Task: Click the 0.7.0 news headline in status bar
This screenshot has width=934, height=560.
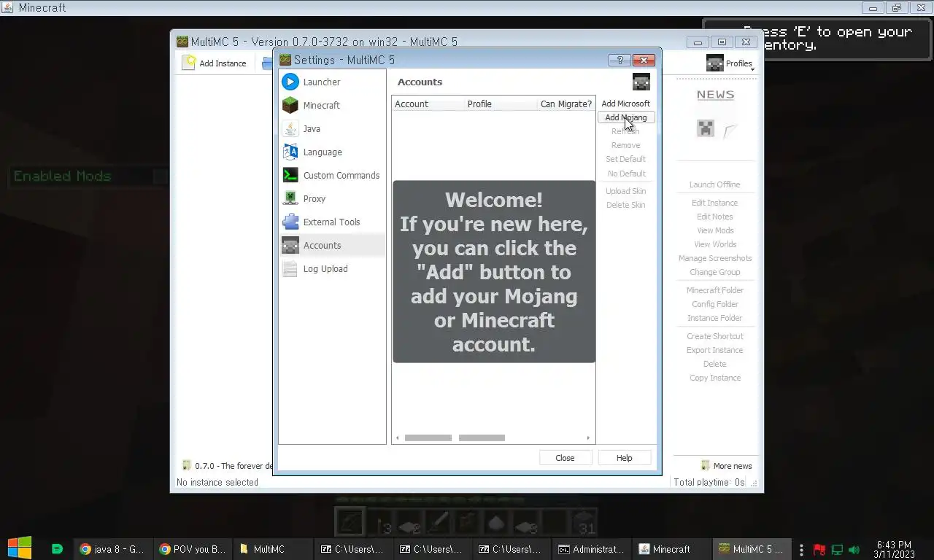Action: point(227,466)
